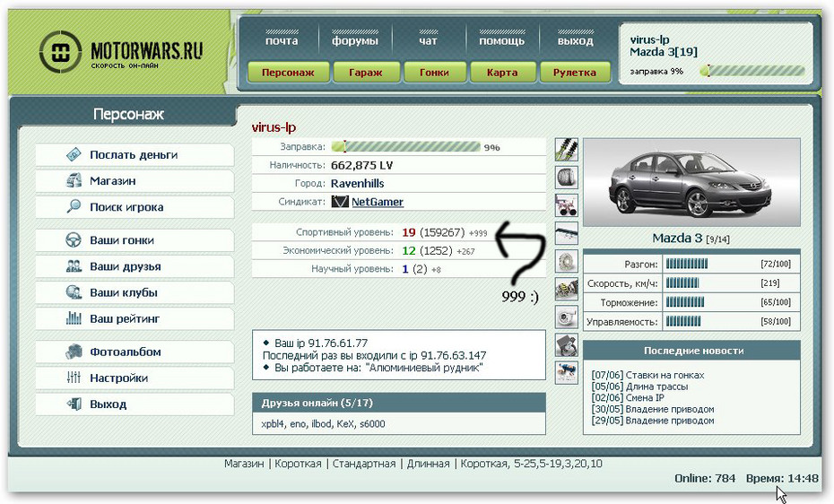834x504 pixels.
Task: Open почта in the top menu
Action: pyautogui.click(x=282, y=40)
